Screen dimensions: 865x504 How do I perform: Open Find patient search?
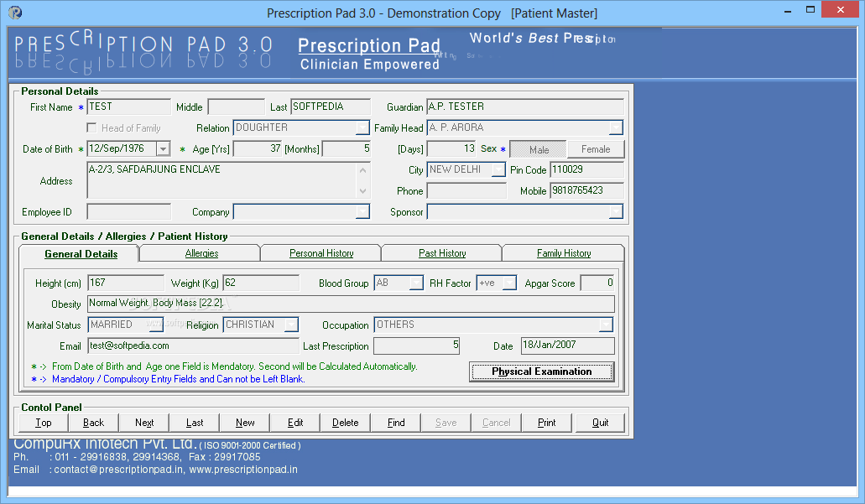click(396, 423)
